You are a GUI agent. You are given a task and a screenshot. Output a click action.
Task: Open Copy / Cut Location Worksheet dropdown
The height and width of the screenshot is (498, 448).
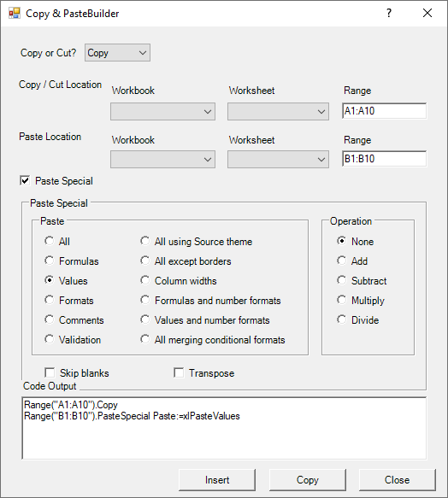pos(278,112)
